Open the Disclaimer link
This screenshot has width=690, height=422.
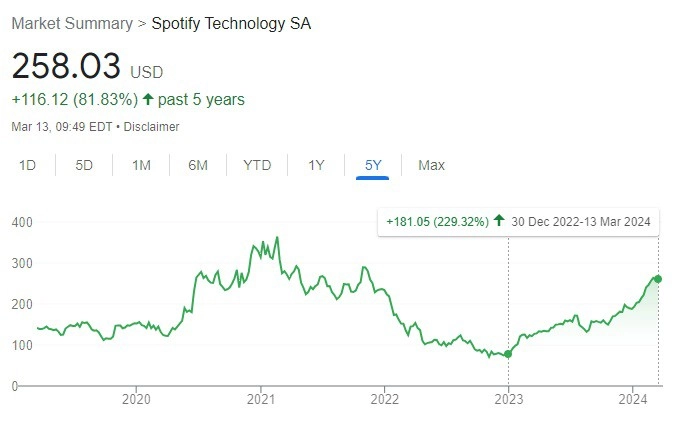point(150,127)
